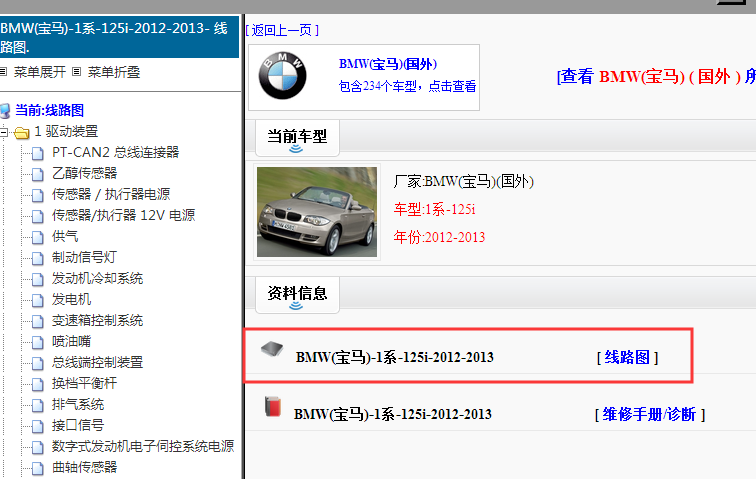This screenshot has width=756, height=479.
Task: Click page icon next to 传感器 / 执行器电源
Action: point(38,195)
